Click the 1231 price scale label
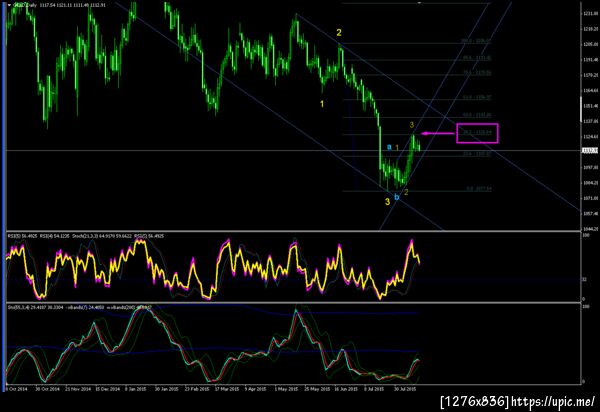This screenshot has width=600, height=412. point(591,14)
